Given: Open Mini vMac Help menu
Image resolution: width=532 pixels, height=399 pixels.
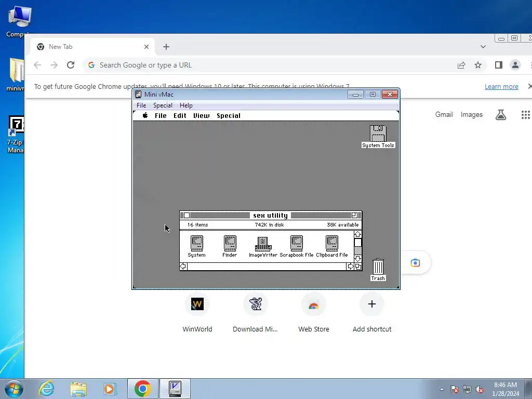Looking at the screenshot, I should 186,105.
